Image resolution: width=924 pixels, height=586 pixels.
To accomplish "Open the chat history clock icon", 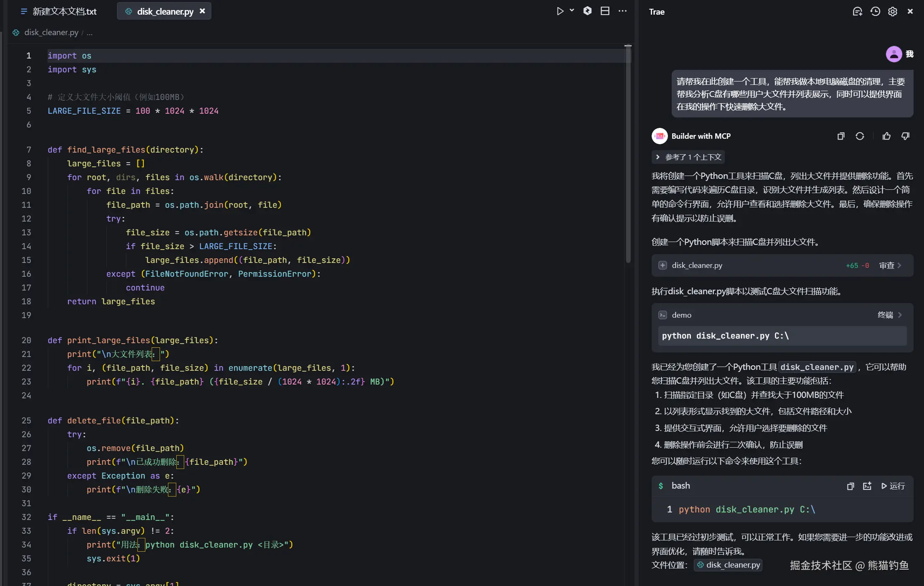I will coord(875,12).
